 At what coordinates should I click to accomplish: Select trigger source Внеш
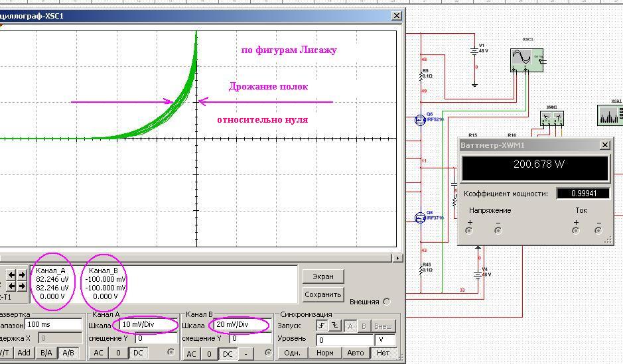coord(383,326)
